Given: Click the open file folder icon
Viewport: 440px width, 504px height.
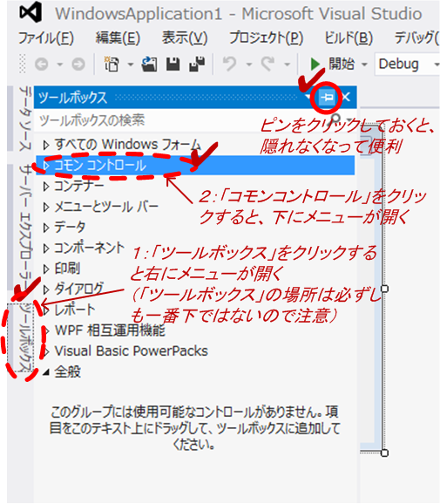Looking at the screenshot, I should click(x=149, y=64).
